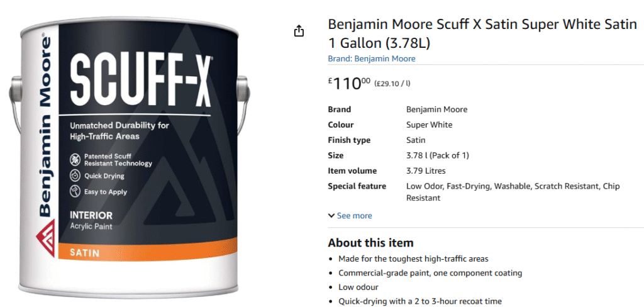Click the See more link text
The image size is (644, 307).
355,215
